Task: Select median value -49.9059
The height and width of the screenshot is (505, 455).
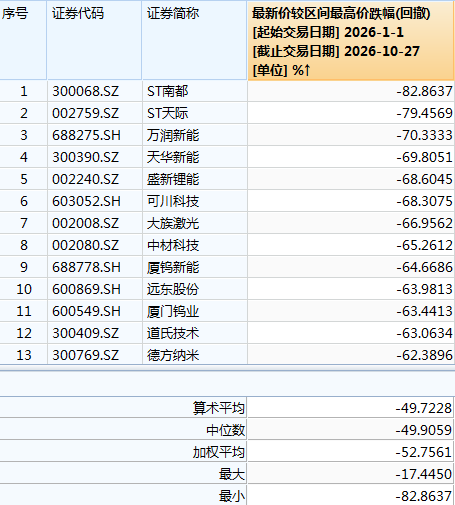Action: [x=424, y=430]
